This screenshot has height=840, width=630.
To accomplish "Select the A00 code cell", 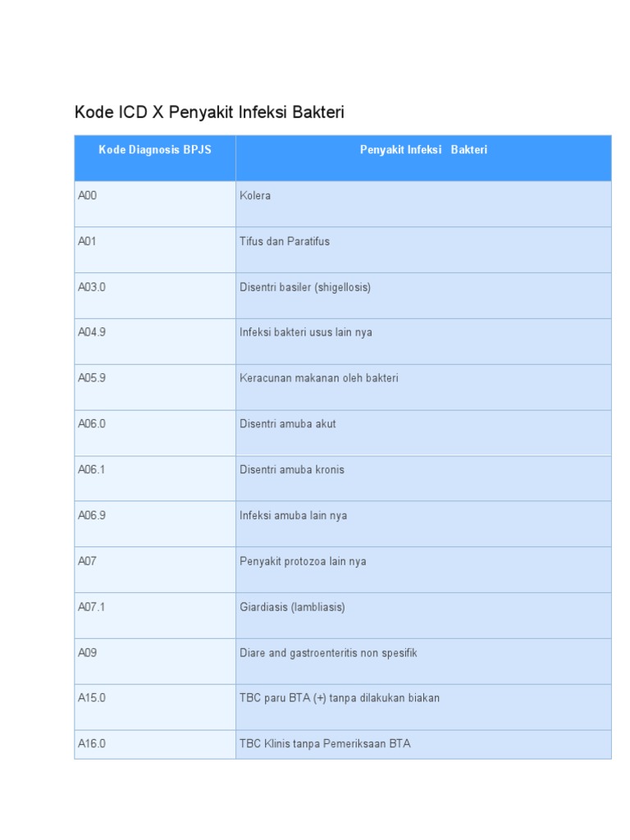I will click(88, 196).
